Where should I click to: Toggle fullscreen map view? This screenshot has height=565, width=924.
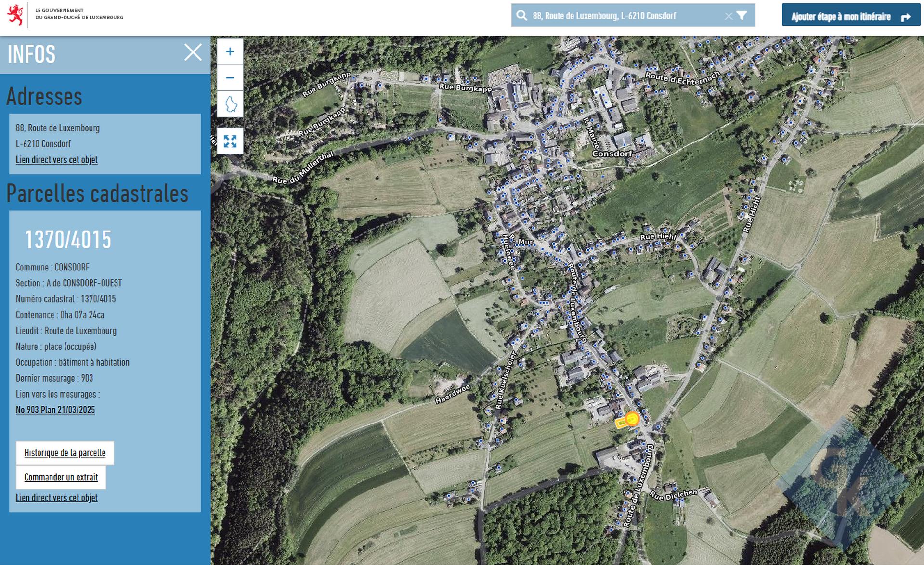(230, 141)
